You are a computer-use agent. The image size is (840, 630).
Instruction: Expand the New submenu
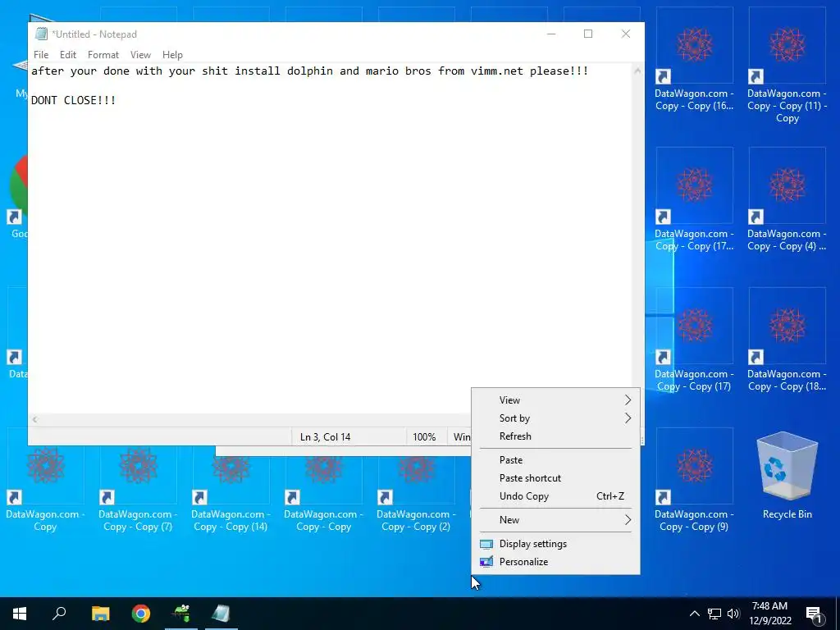click(x=555, y=520)
